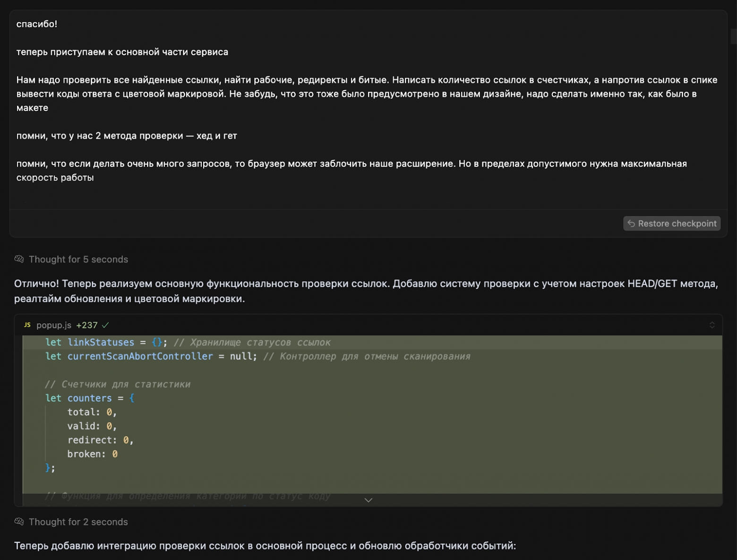Click the currentScanAbortController variable name

pos(140,356)
